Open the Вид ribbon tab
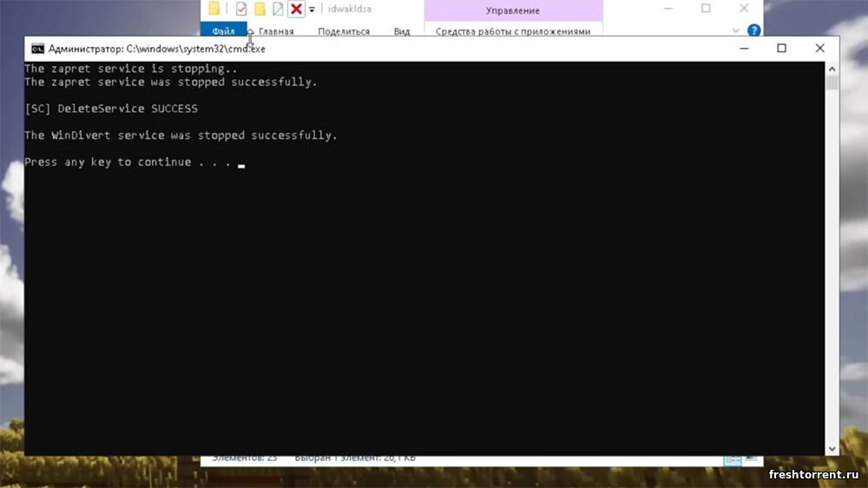 pyautogui.click(x=402, y=31)
